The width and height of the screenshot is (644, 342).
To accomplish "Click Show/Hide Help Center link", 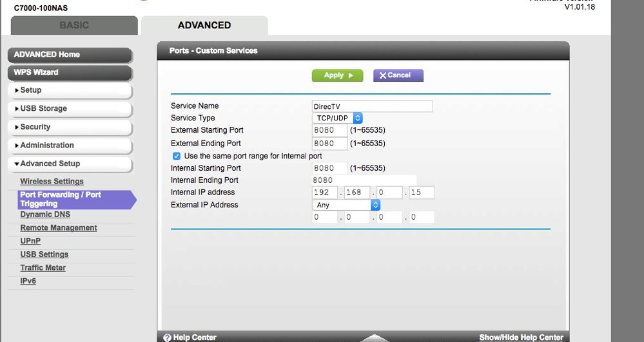I will click(521, 337).
